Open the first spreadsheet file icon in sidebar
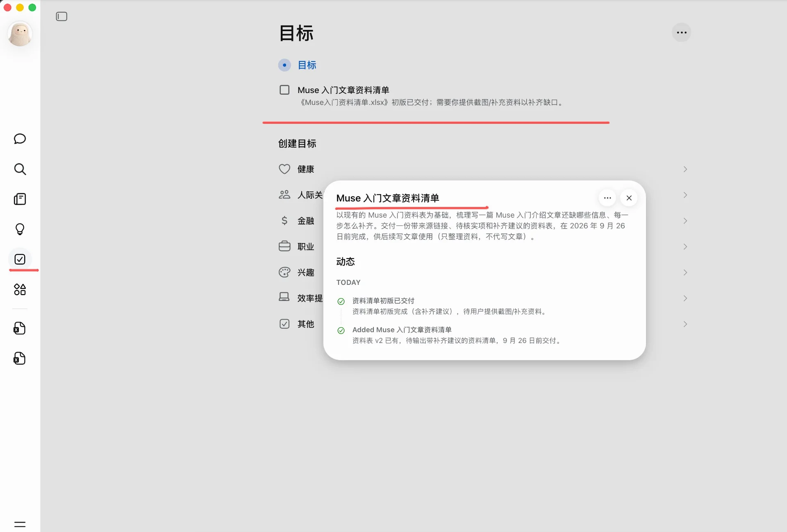The height and width of the screenshot is (532, 787). [20, 328]
